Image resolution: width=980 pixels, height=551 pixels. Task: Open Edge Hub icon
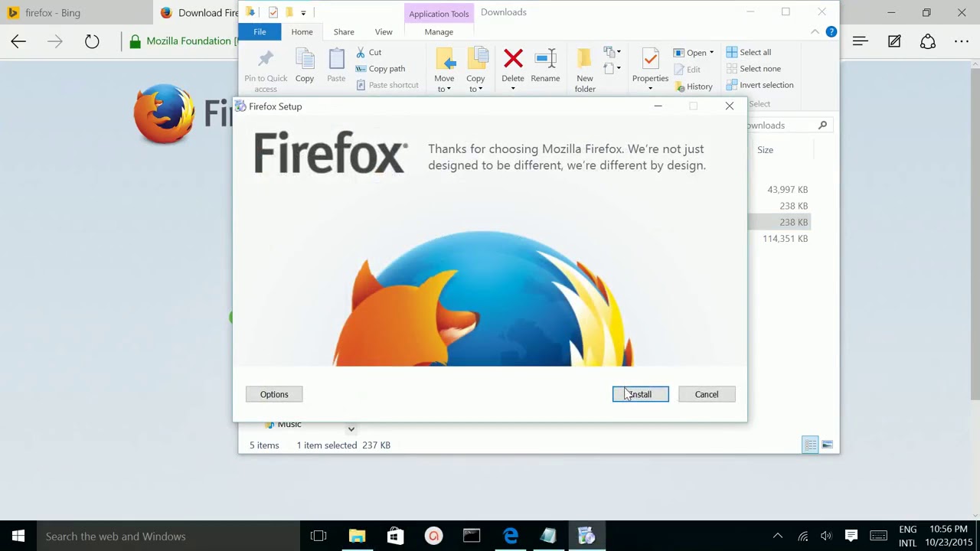coord(861,41)
